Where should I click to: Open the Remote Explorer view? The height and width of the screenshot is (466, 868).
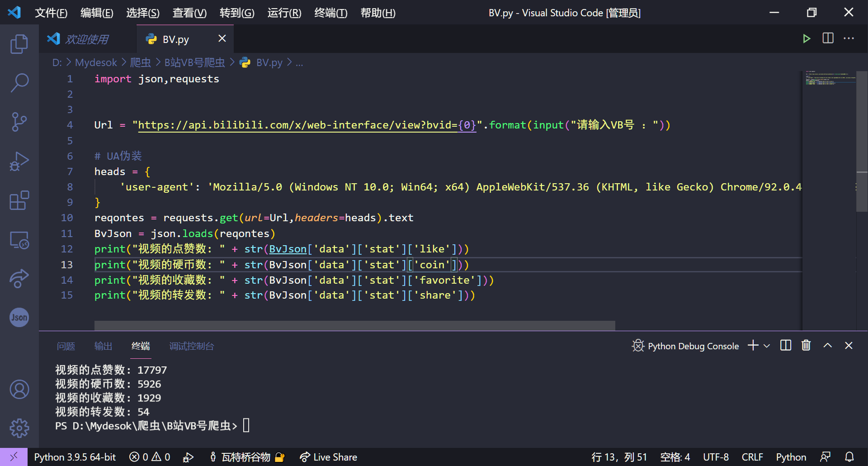coord(19,239)
